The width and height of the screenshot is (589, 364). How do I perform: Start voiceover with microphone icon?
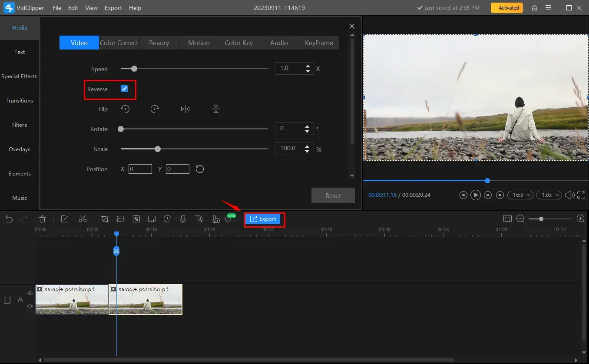pyautogui.click(x=183, y=219)
